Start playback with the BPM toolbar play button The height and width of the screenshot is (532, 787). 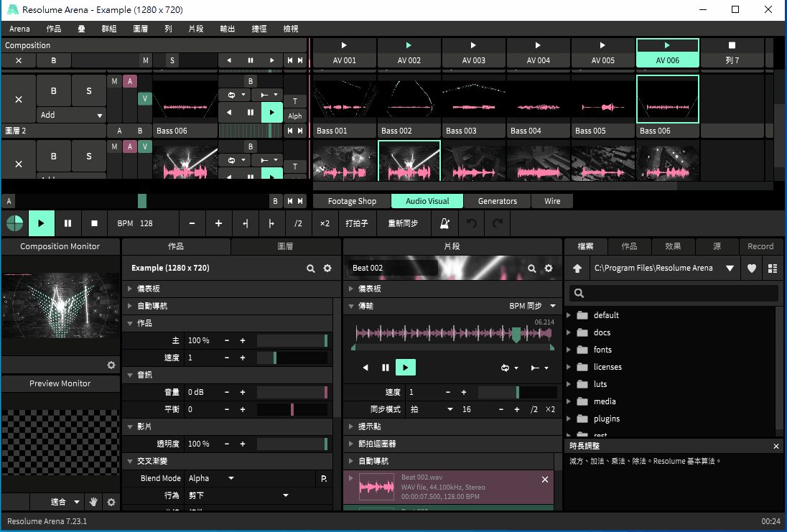41,223
